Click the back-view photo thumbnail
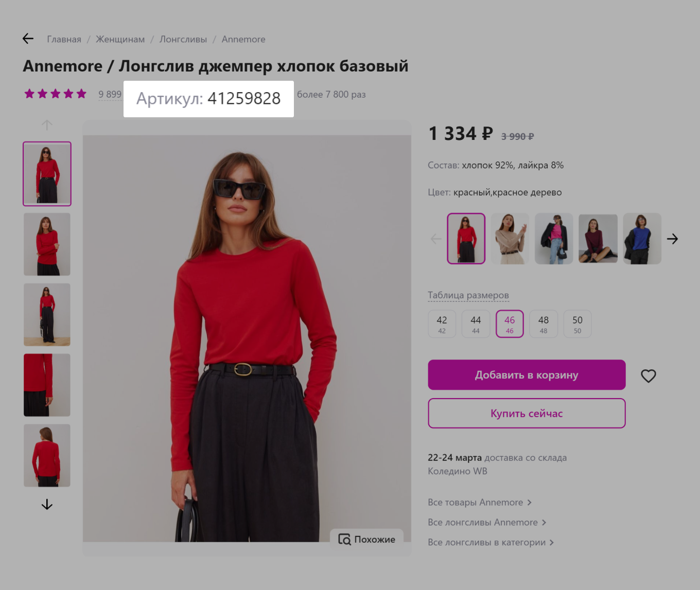Screen dimensions: 700x590 [47, 455]
